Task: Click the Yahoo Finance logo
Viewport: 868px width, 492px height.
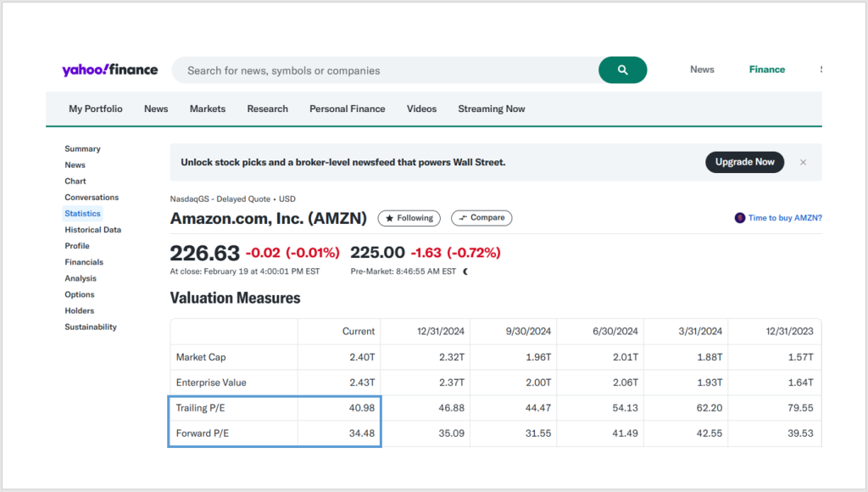Action: [x=109, y=70]
